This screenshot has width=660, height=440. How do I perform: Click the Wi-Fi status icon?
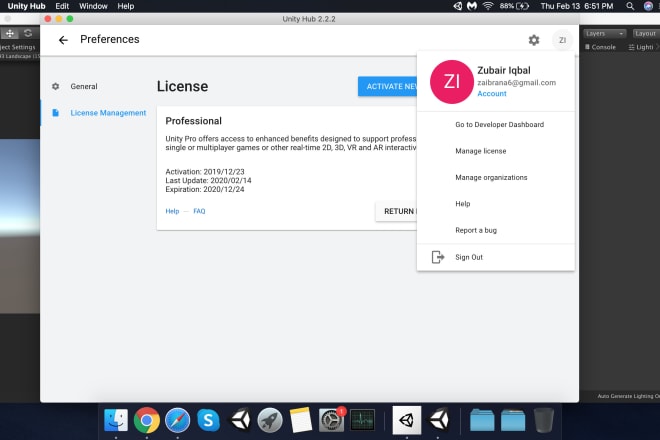pos(488,6)
